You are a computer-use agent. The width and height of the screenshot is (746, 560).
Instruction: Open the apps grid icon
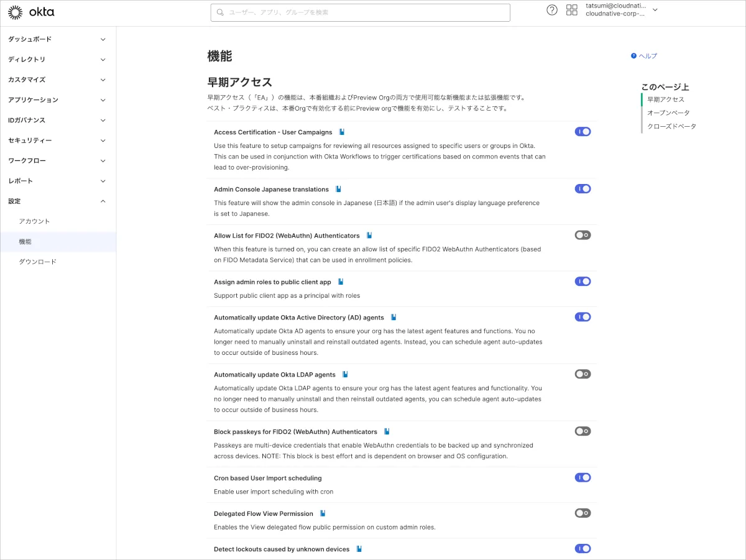click(572, 10)
